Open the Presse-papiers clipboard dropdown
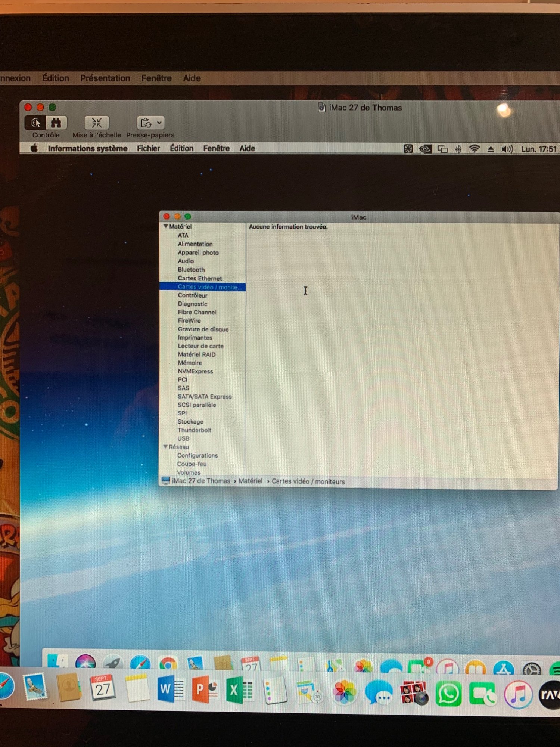This screenshot has width=560, height=747. (x=150, y=123)
